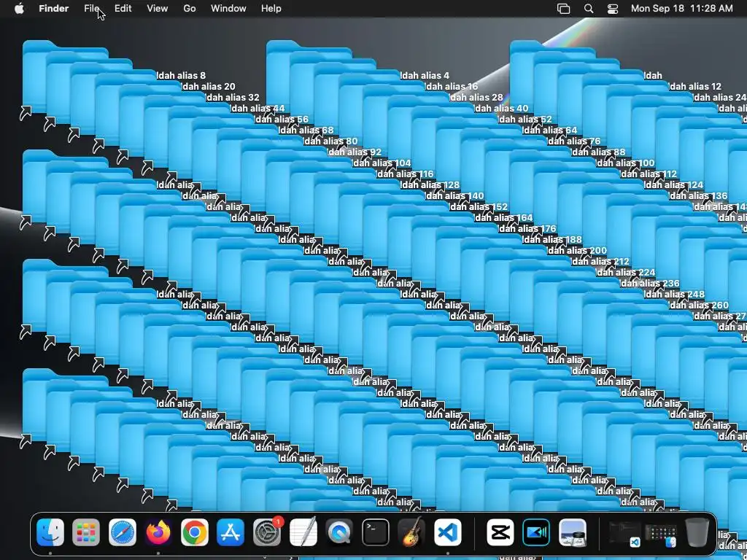Select folder label "ldah alias 140"
Viewport: 747px width, 560px height.
tap(455, 195)
